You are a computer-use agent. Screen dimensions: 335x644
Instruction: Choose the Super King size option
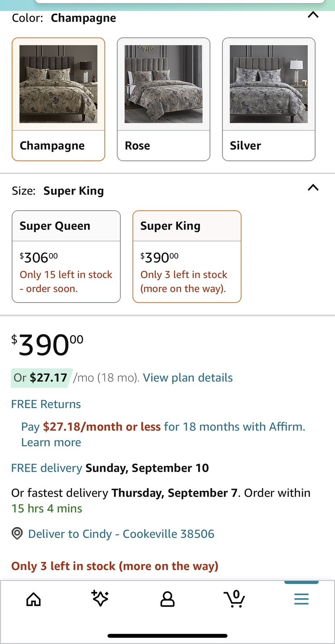click(x=187, y=256)
